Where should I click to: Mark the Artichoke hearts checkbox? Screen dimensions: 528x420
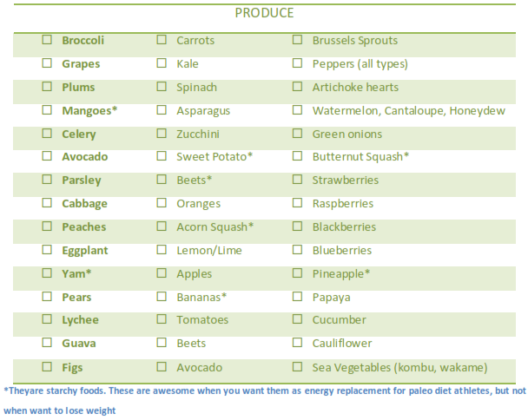click(x=297, y=88)
